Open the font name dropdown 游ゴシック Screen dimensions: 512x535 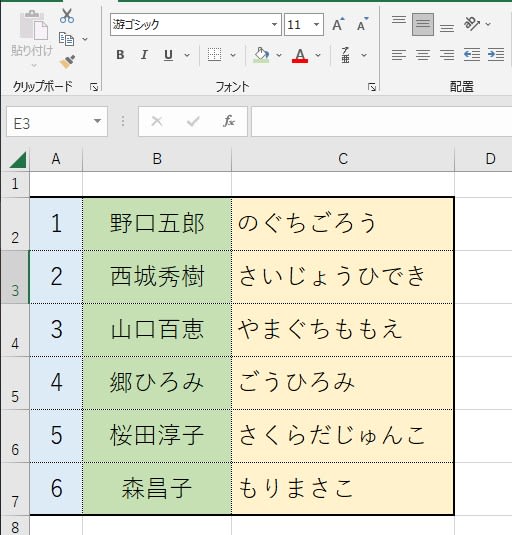[x=274, y=25]
